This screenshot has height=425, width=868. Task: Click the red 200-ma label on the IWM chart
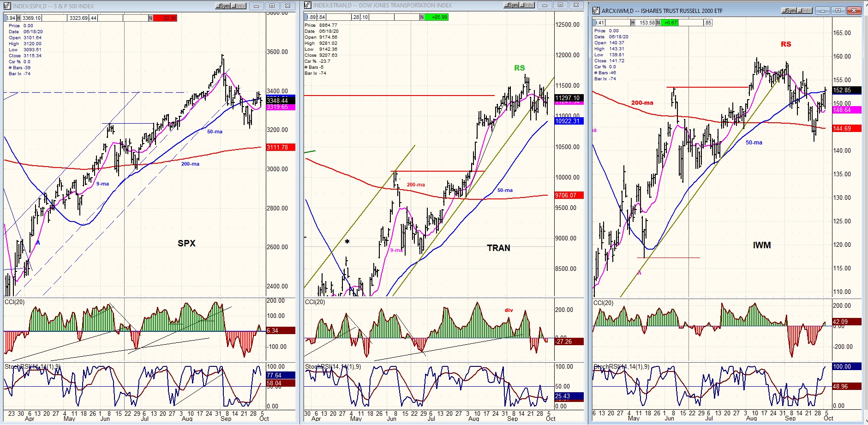642,102
